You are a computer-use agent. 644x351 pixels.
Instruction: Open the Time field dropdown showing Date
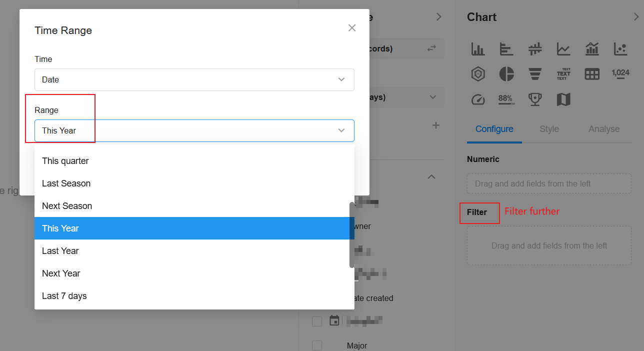pyautogui.click(x=194, y=79)
